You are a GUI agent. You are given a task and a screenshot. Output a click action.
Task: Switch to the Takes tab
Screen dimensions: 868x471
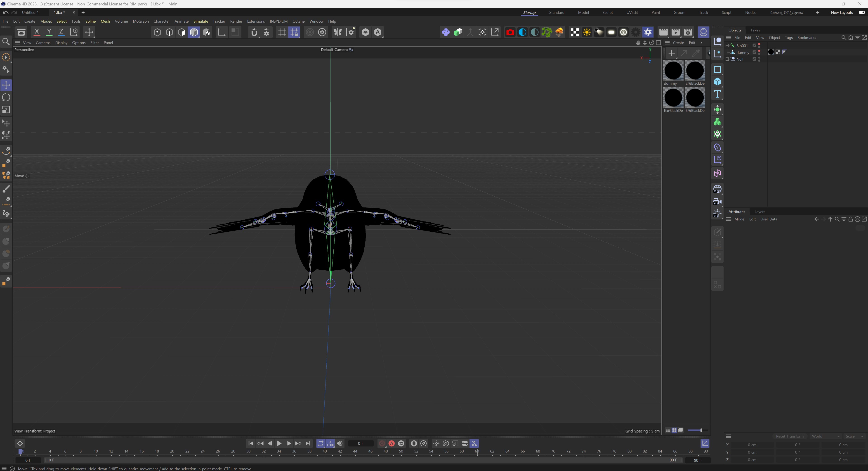(755, 30)
